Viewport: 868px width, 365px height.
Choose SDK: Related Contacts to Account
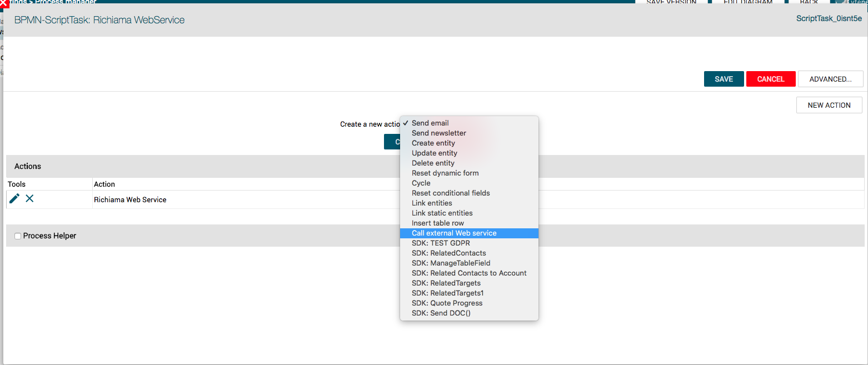(469, 273)
